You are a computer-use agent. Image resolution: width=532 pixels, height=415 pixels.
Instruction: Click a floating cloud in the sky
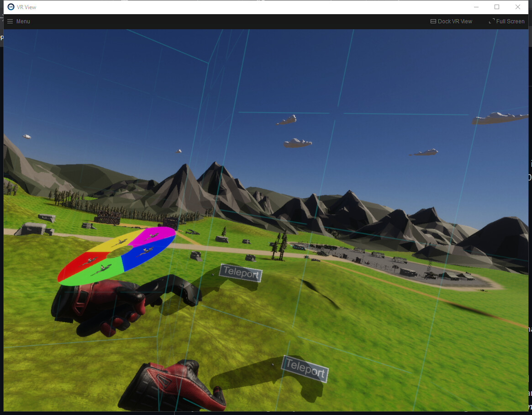click(x=298, y=142)
